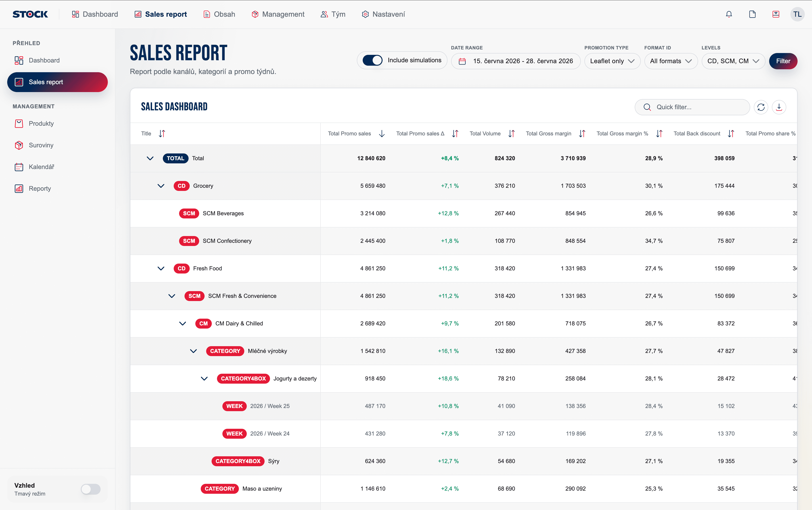The height and width of the screenshot is (510, 812).
Task: Click the CATEGORY4BOX badge for Sýry
Action: 238,461
